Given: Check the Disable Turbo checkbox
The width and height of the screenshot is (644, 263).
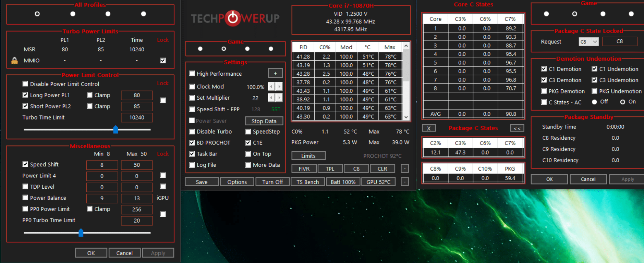Looking at the screenshot, I should click(192, 131).
